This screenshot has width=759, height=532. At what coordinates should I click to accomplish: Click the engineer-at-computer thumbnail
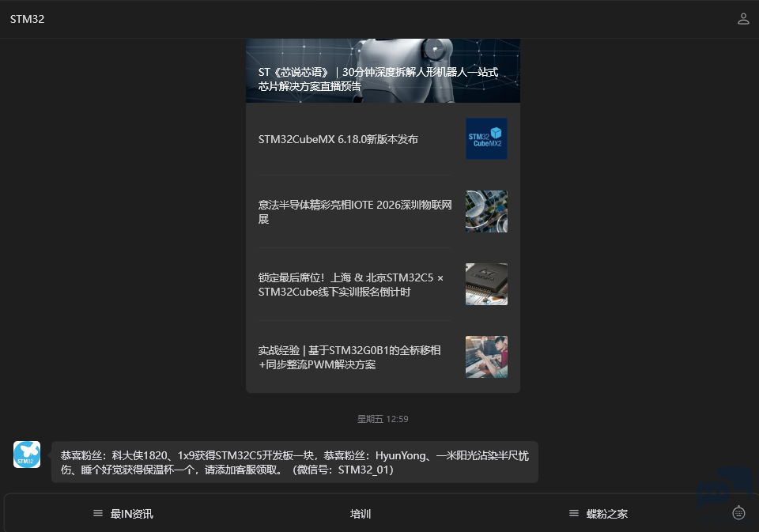pos(486,357)
